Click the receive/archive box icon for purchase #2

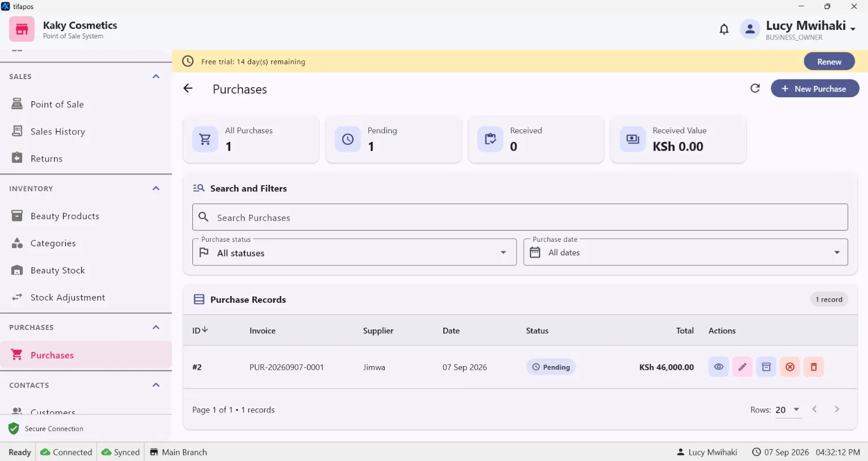[x=766, y=367]
